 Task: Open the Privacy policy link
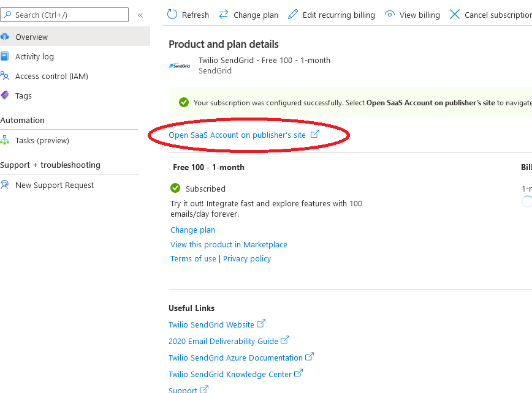coord(247,258)
